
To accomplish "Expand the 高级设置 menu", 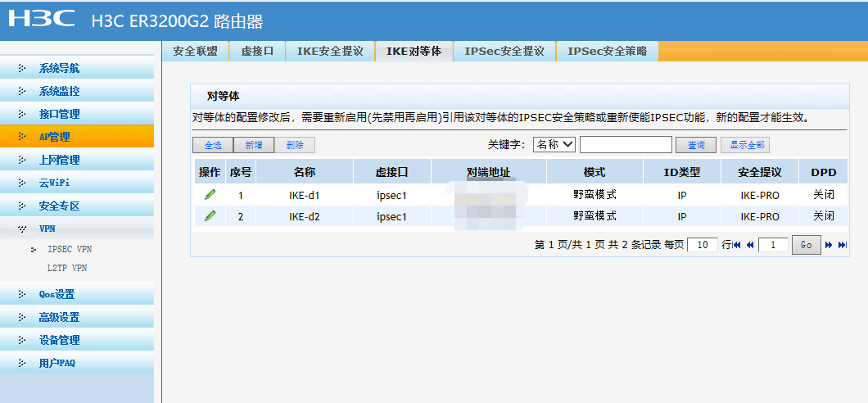I will [x=77, y=317].
